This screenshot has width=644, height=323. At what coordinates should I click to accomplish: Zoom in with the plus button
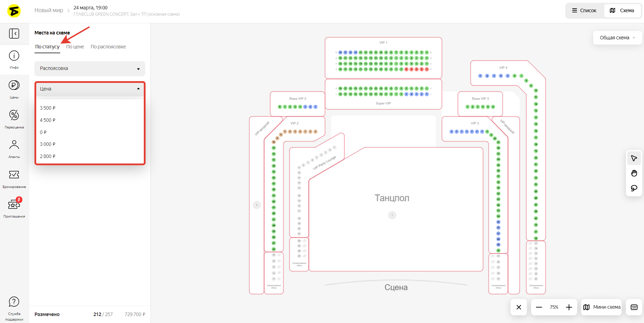coord(569,307)
